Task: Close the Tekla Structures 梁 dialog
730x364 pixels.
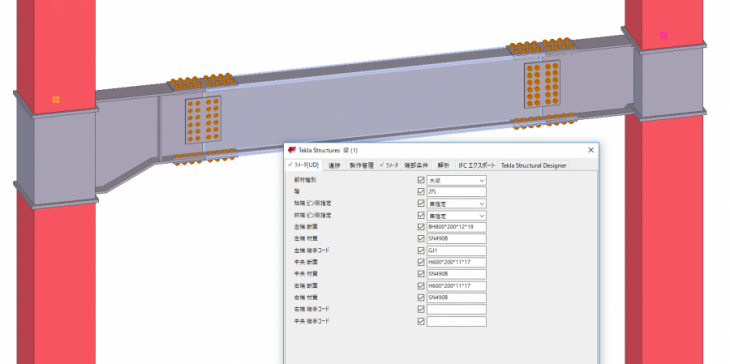Action: 591,150
